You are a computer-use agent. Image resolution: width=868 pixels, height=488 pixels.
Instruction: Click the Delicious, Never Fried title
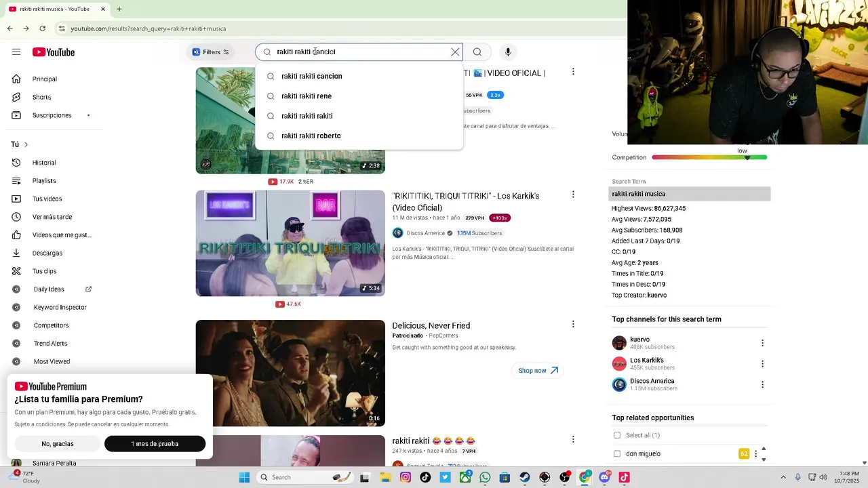tap(431, 325)
